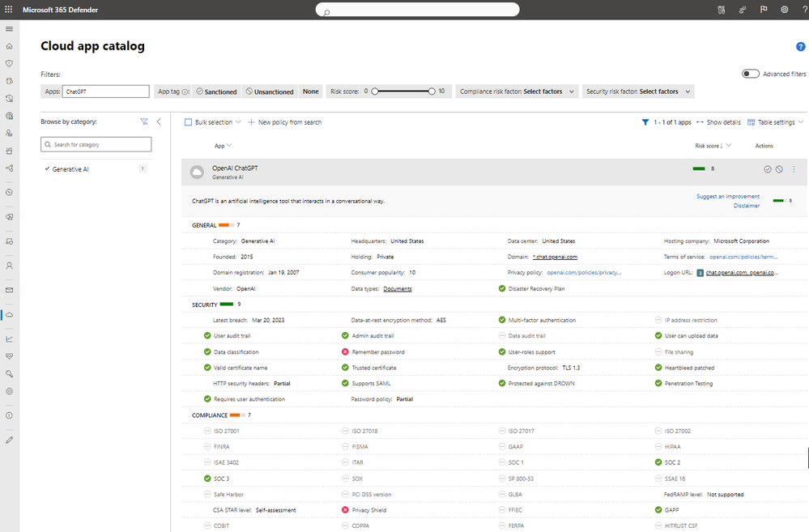Check the Bulk selection checkbox
The image size is (809, 532).
189,122
